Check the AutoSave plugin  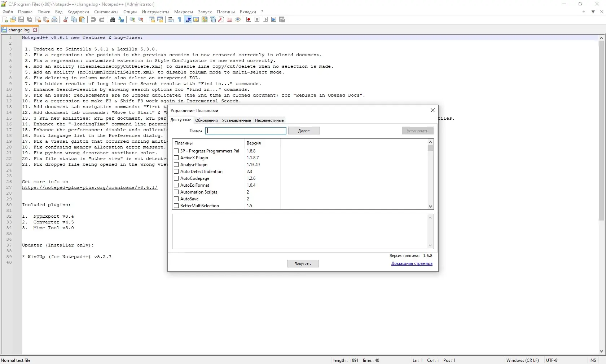pos(176,199)
